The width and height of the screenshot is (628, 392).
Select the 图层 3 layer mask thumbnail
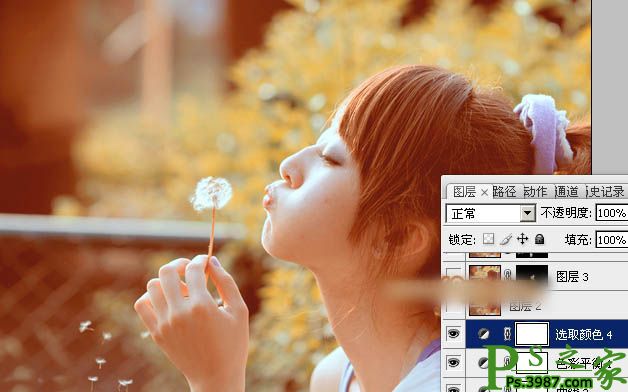pyautogui.click(x=532, y=275)
